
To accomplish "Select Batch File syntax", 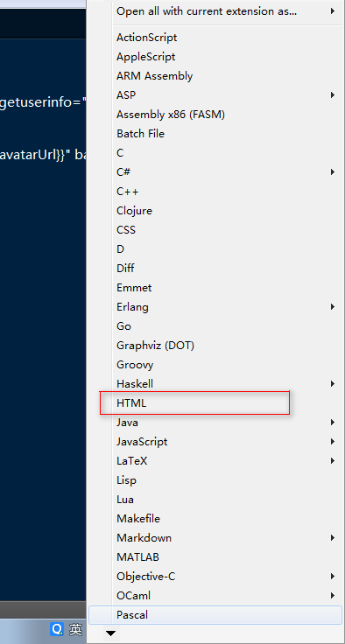I will tap(215, 134).
